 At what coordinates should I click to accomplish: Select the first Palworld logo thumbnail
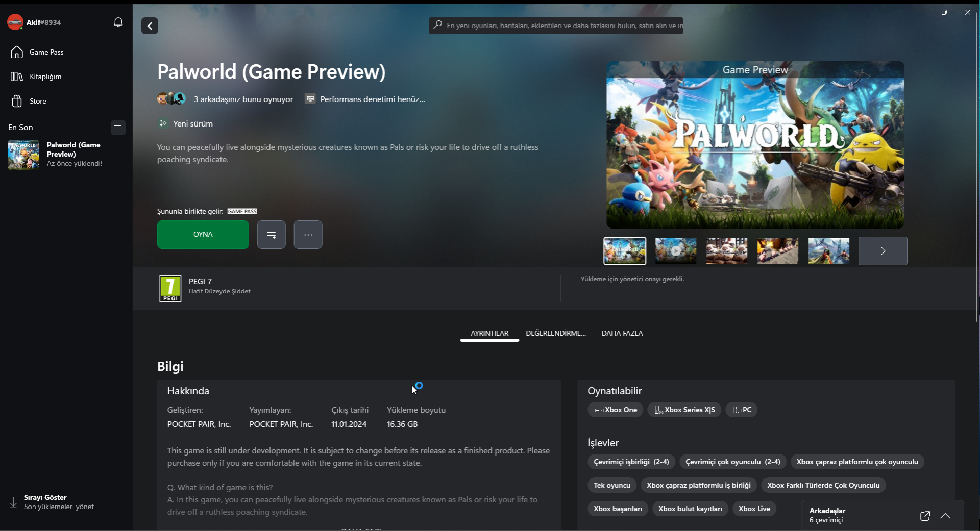625,251
